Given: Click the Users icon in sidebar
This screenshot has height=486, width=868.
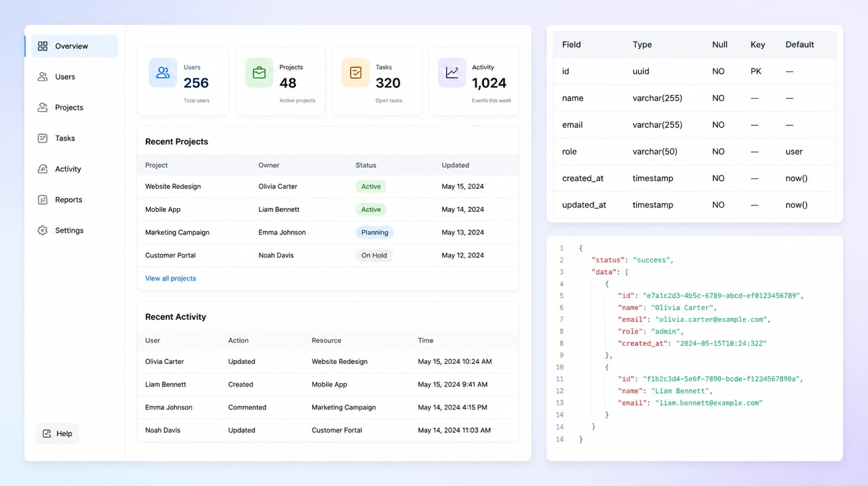Looking at the screenshot, I should pos(43,77).
